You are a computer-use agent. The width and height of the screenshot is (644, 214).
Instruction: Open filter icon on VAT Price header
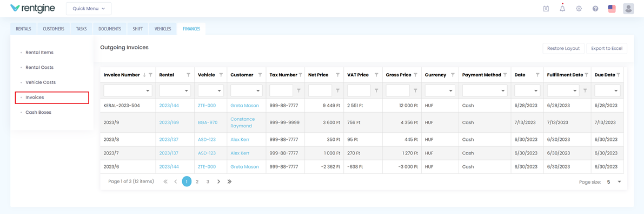(x=377, y=75)
